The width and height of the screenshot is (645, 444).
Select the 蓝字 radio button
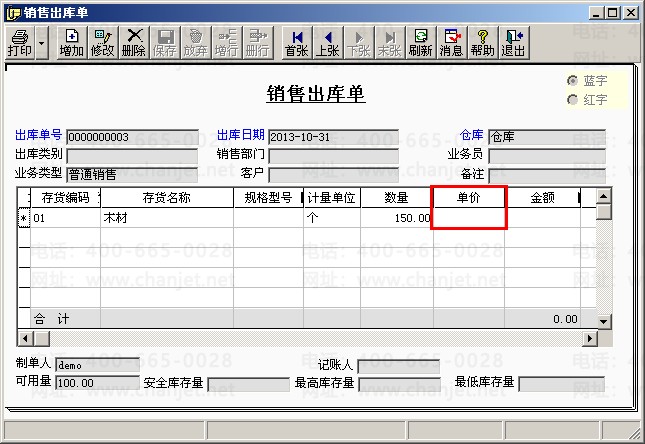tap(572, 81)
